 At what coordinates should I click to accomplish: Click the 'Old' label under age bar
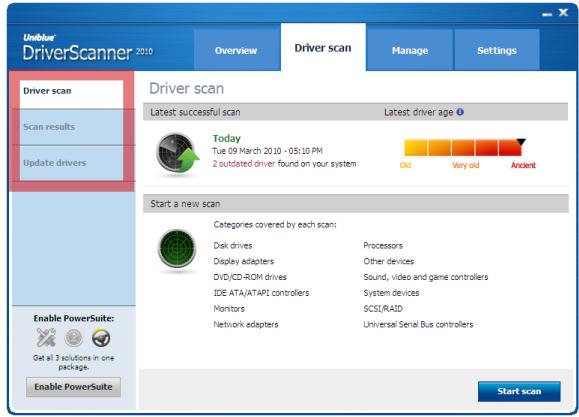click(405, 165)
